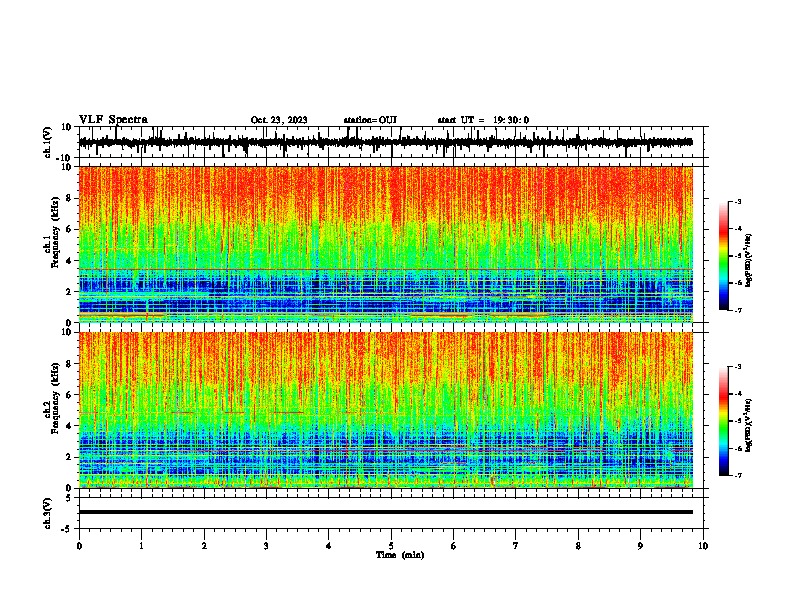
Task: Click the 2 kHz tick of ch.2 spectrogram
Action: point(69,457)
